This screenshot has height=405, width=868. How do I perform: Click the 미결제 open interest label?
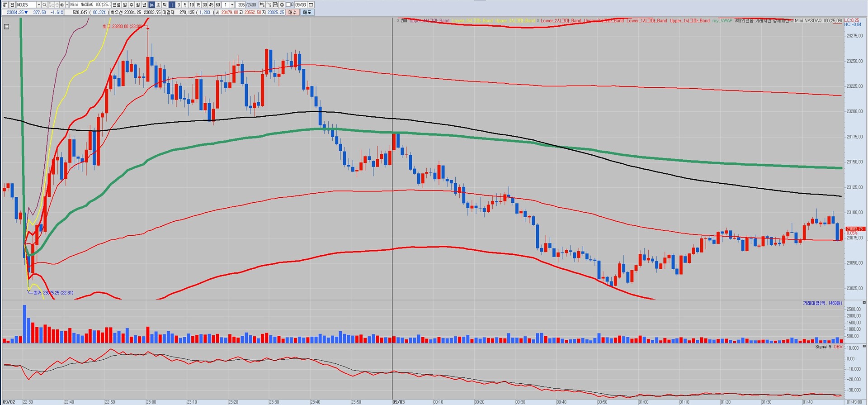(x=168, y=12)
